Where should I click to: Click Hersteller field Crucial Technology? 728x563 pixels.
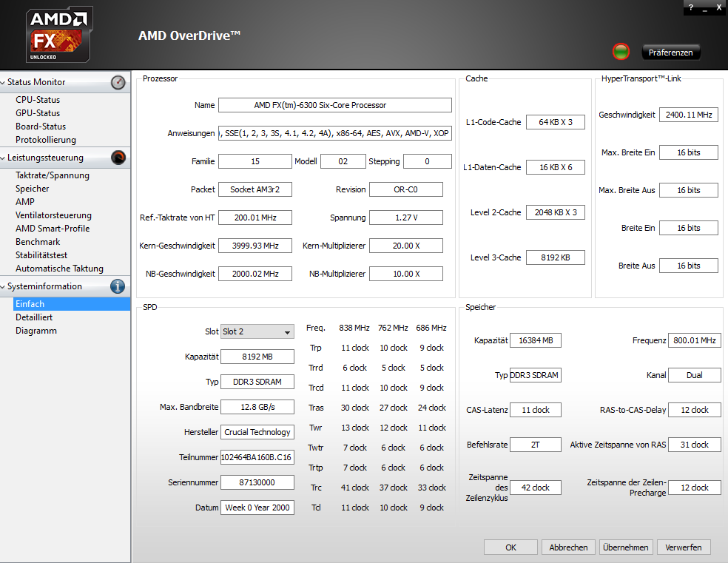pos(257,431)
